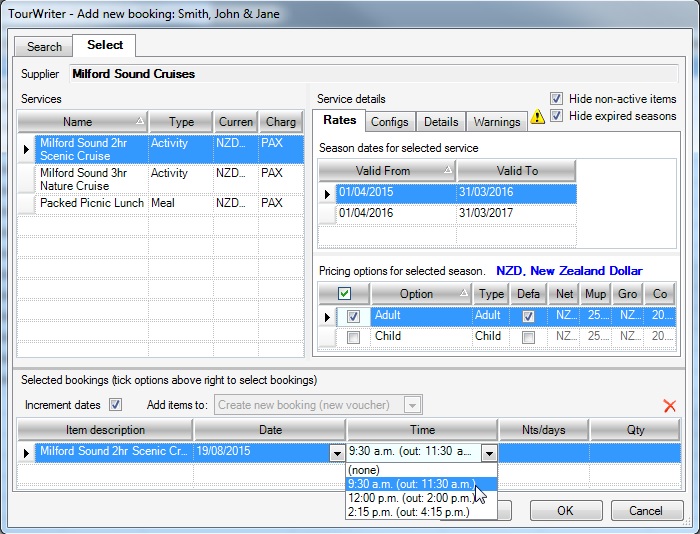Click the yellow warning triangle icon
This screenshot has width=700, height=534.
click(538, 117)
